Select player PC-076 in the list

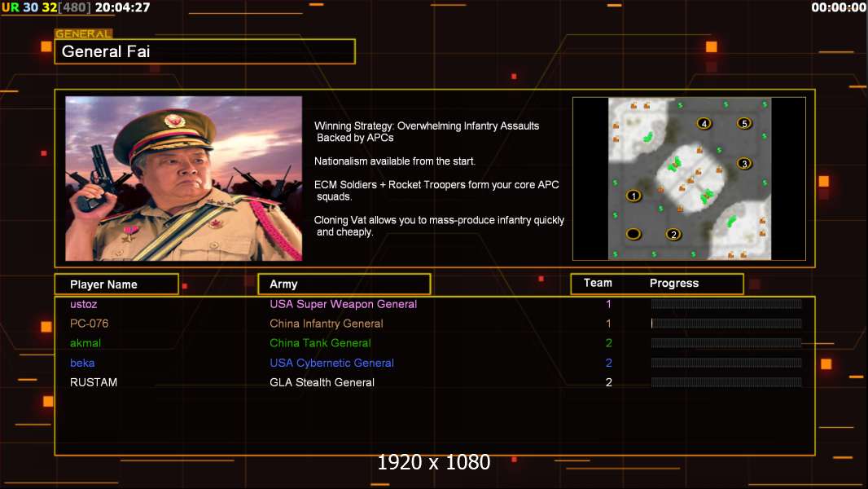click(x=89, y=324)
